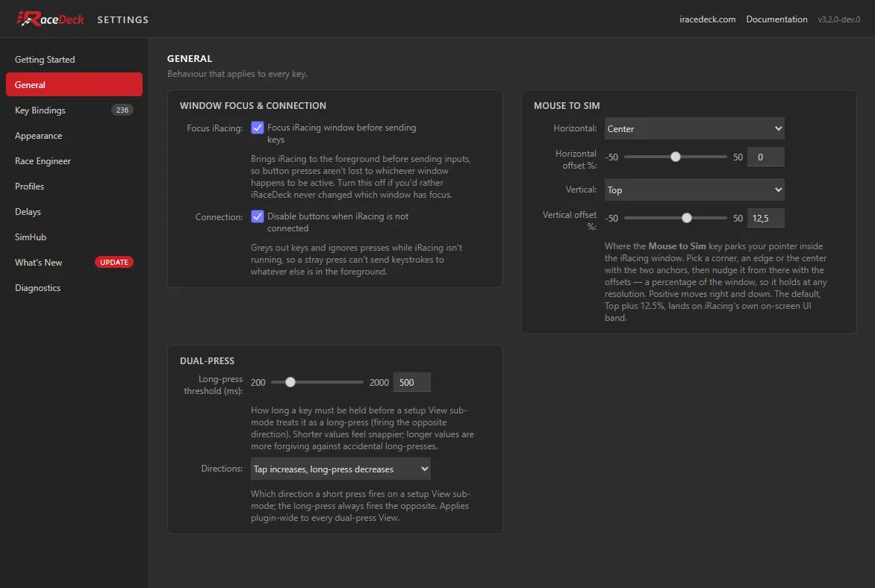Click the 200 minimum label of threshold slider
The width and height of the screenshot is (875, 588).
click(x=258, y=383)
